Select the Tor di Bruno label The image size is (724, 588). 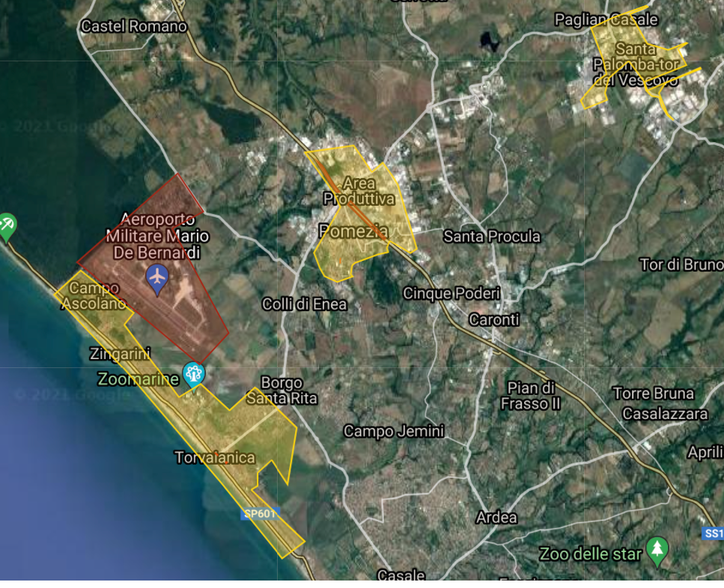click(x=681, y=264)
